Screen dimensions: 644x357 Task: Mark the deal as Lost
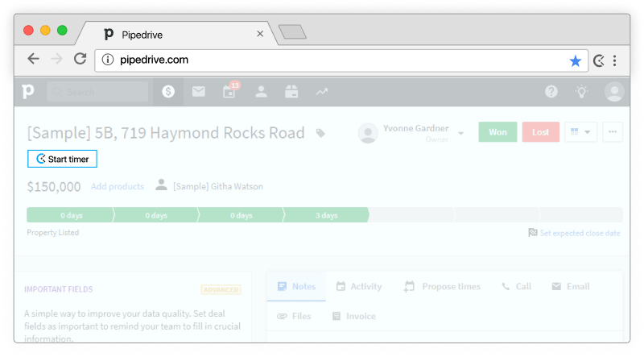[x=540, y=132]
